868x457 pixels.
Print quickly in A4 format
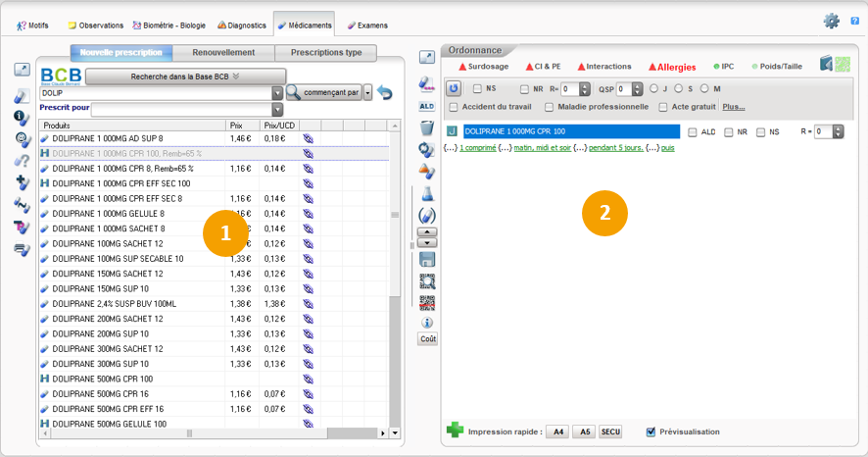(x=558, y=432)
